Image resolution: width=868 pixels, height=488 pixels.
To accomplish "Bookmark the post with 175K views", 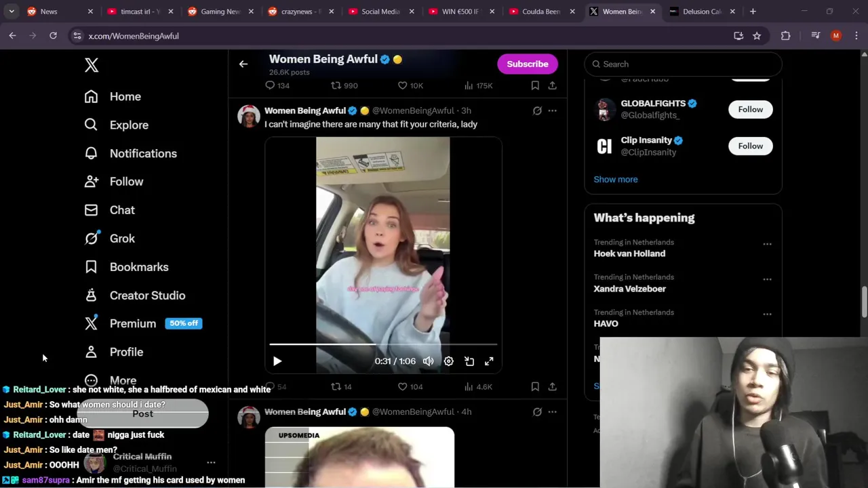I will click(535, 85).
